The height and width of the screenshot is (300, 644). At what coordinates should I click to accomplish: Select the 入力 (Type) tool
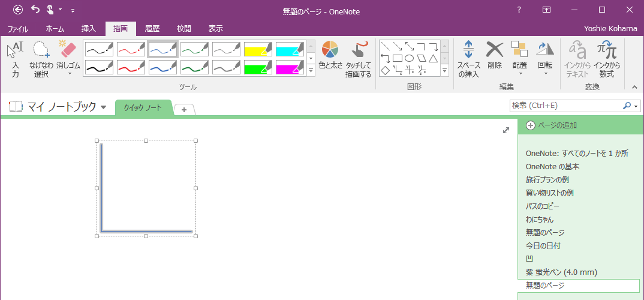[x=15, y=61]
